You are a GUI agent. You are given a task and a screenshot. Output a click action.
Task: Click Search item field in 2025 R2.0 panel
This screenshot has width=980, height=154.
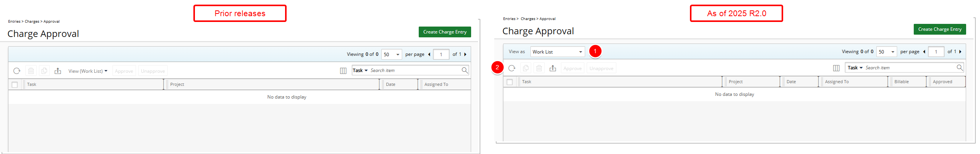[x=910, y=68]
